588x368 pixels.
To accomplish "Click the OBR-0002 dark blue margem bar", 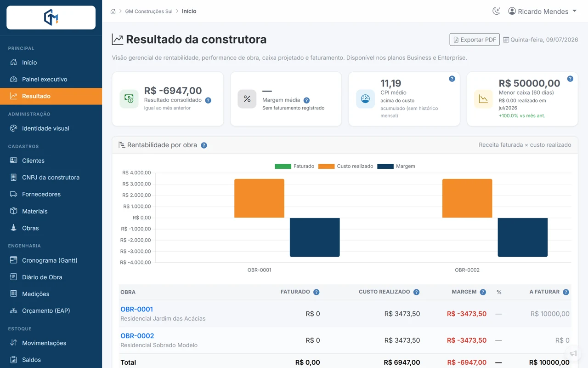I will click(523, 237).
